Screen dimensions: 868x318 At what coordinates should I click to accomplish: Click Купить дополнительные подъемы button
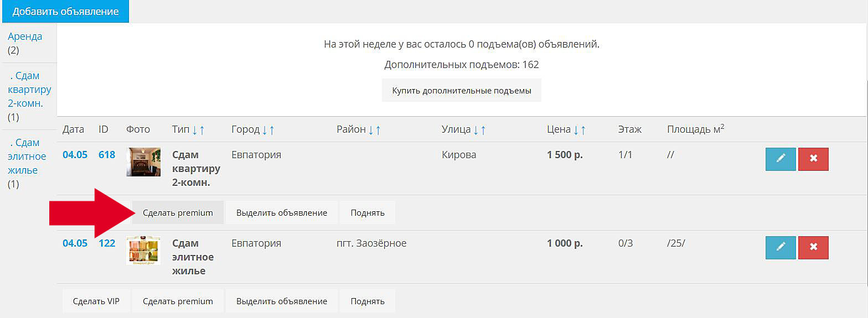coord(461,91)
